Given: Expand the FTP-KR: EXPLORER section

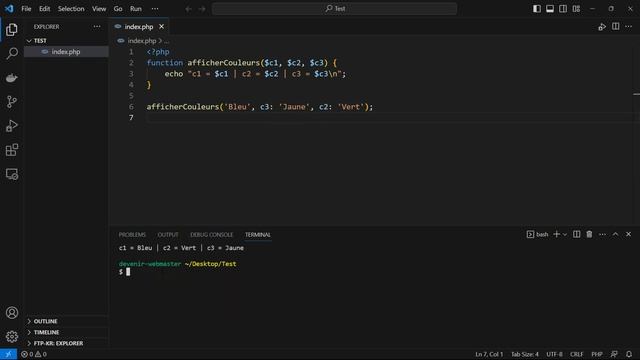Looking at the screenshot, I should click(x=67, y=343).
